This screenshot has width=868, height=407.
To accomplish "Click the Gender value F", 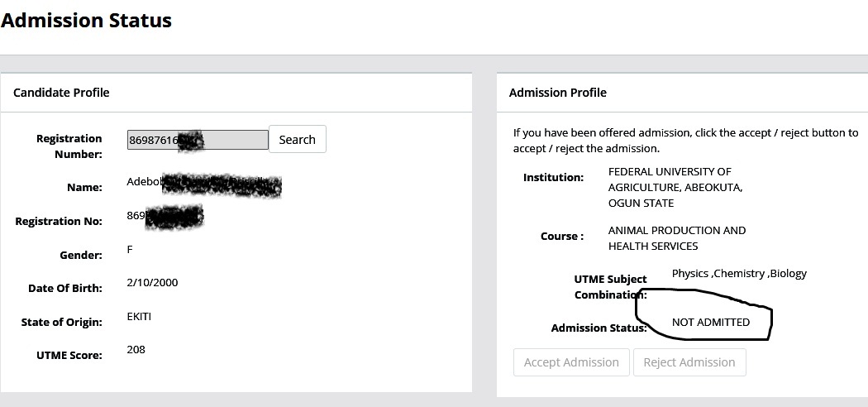I will click(x=130, y=250).
